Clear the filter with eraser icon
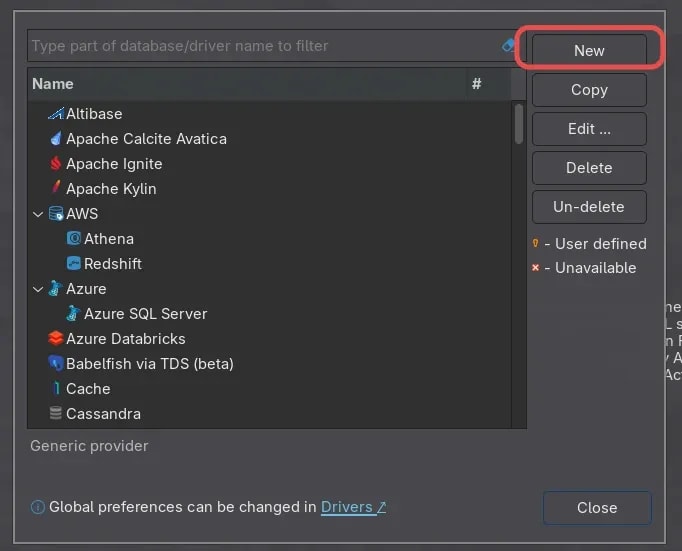Viewport: 682px width, 551px height. pyautogui.click(x=508, y=45)
